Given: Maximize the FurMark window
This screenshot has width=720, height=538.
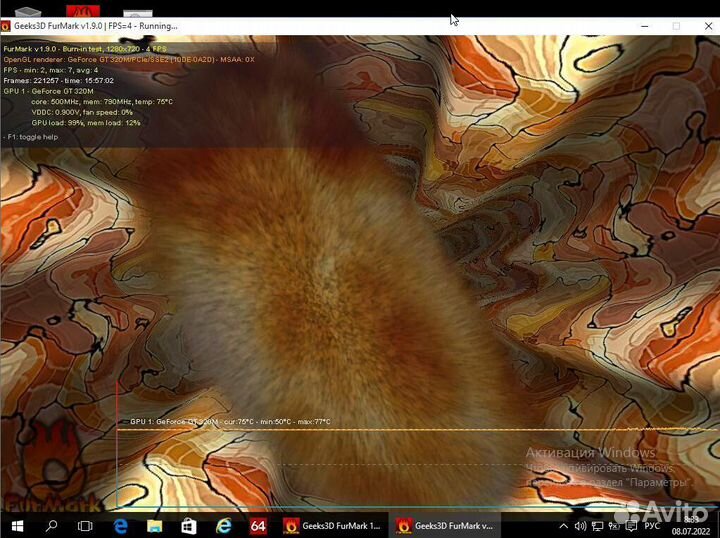Looking at the screenshot, I should (676, 26).
